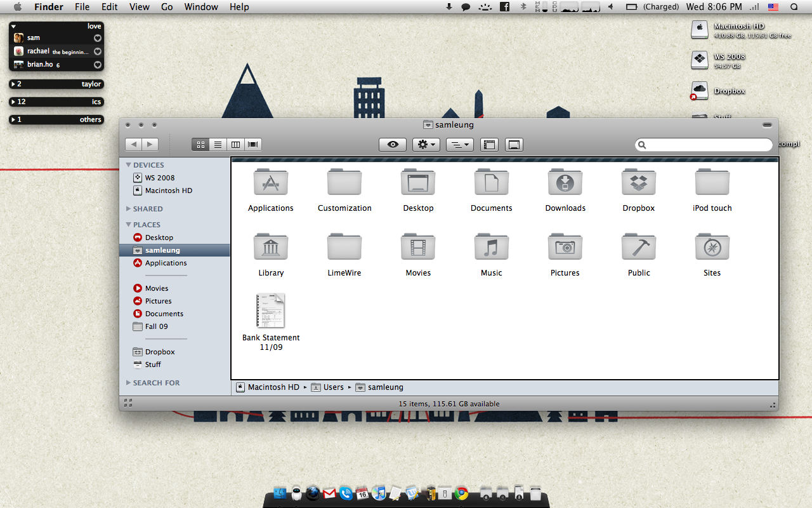Switch to list view in Finder
The image size is (812, 508).
pyautogui.click(x=218, y=144)
